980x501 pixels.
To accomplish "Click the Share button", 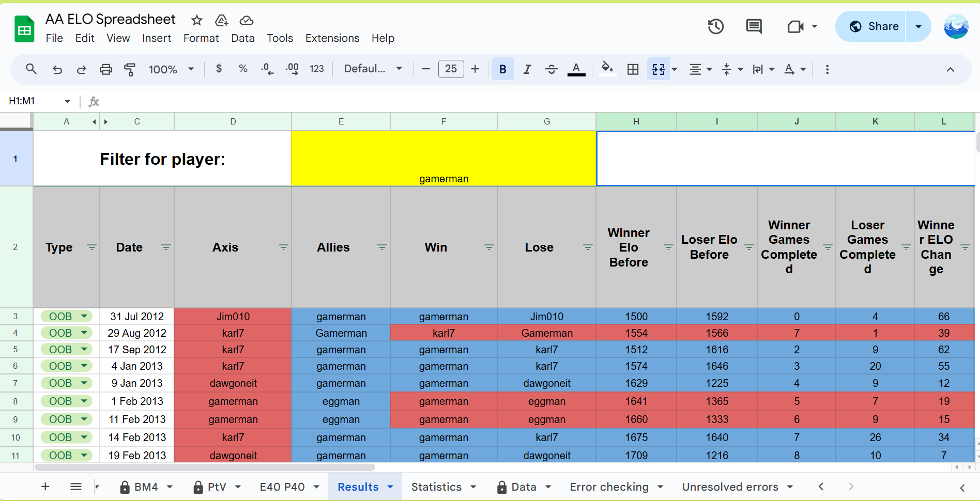I will [x=874, y=26].
